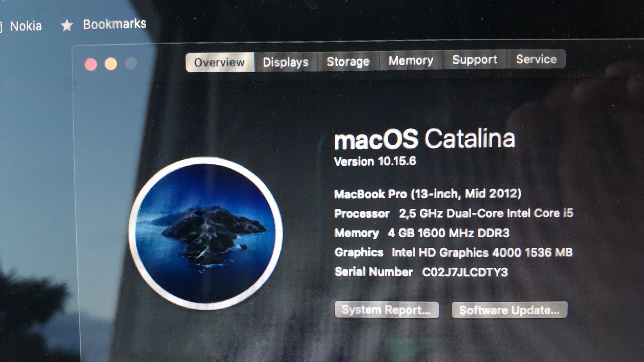Select serial number C02J7JLCDTY3

tap(465, 272)
